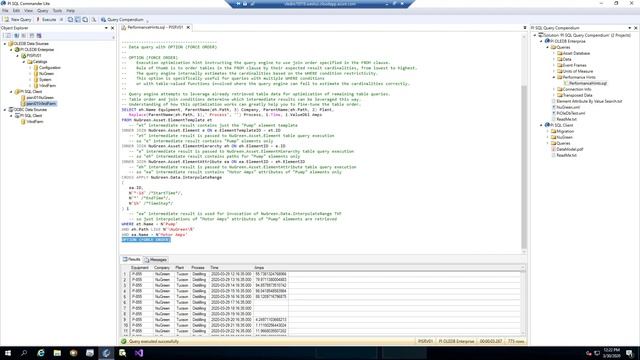
Task: Click the highlighted OPTION (FORCE ORDER) line
Action: (146, 240)
